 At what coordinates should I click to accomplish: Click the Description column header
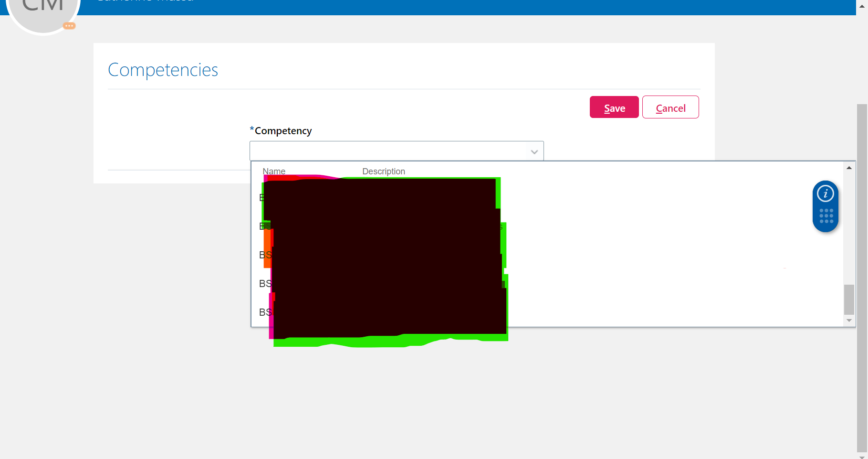coord(383,171)
